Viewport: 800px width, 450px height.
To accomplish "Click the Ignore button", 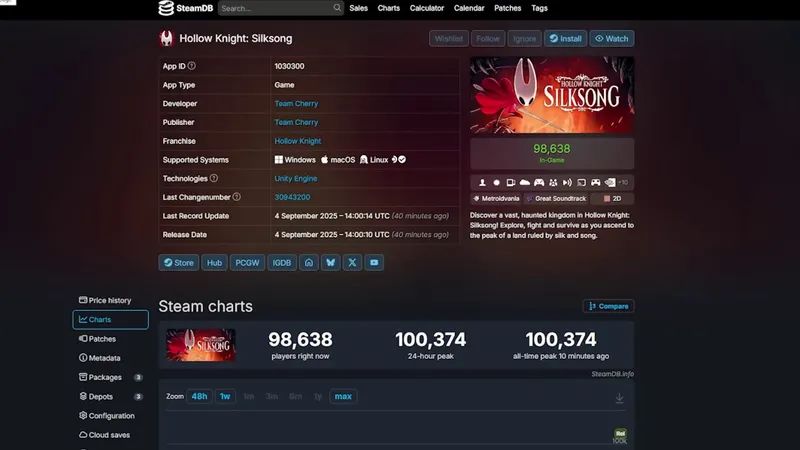I will [x=524, y=38].
